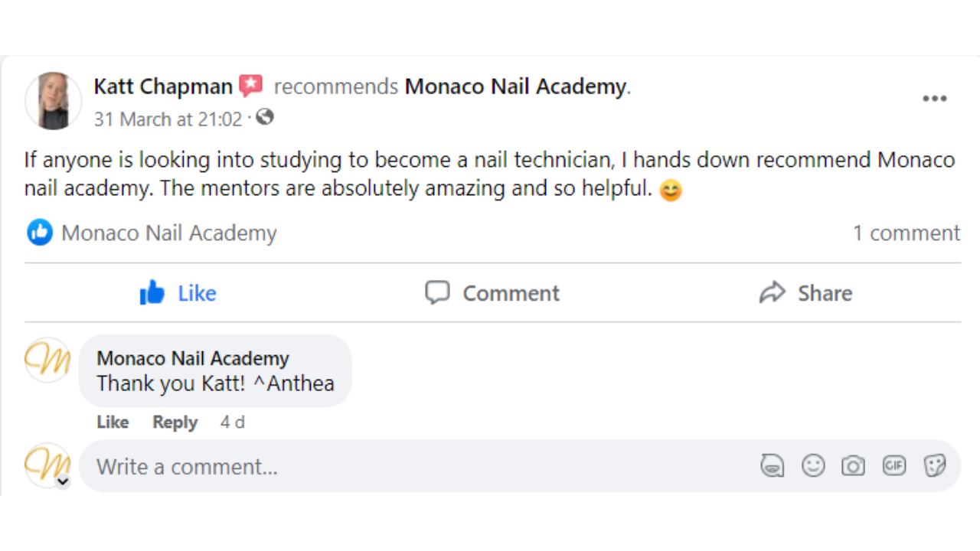Open Katt Chapman's profile name link
980x551 pixels.
coord(163,86)
